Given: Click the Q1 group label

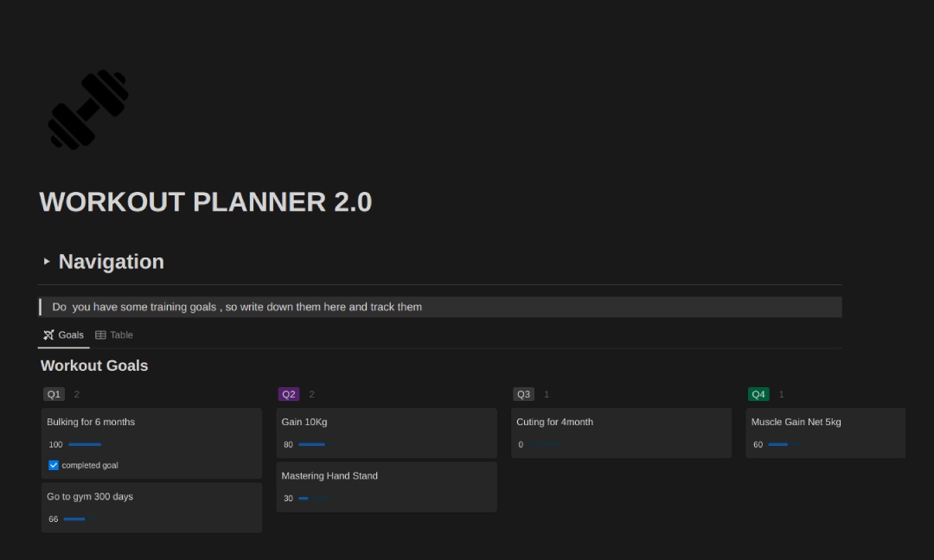Looking at the screenshot, I should point(54,394).
